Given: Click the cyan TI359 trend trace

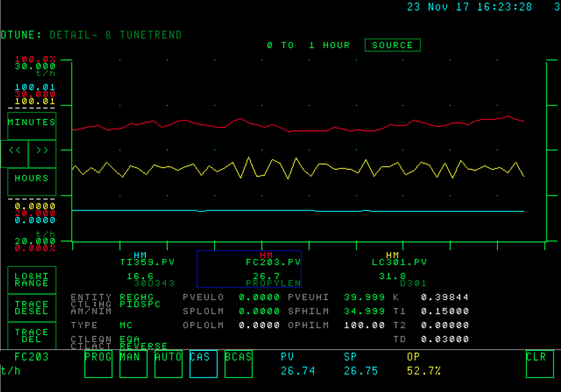Looking at the screenshot, I should point(299,211).
